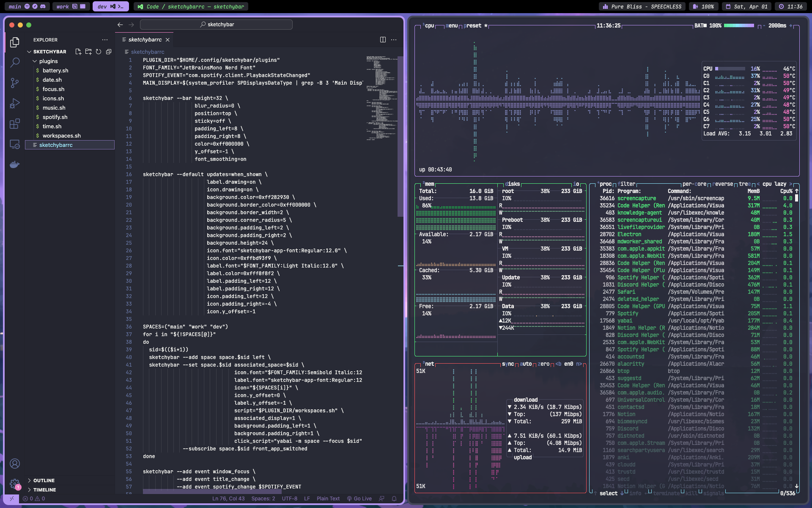Expand the OUTLINE section

(x=70, y=480)
